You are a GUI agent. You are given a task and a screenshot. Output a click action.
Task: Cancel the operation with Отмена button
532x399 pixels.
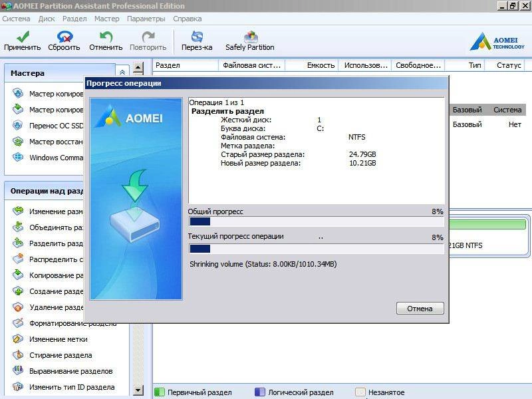pos(420,309)
